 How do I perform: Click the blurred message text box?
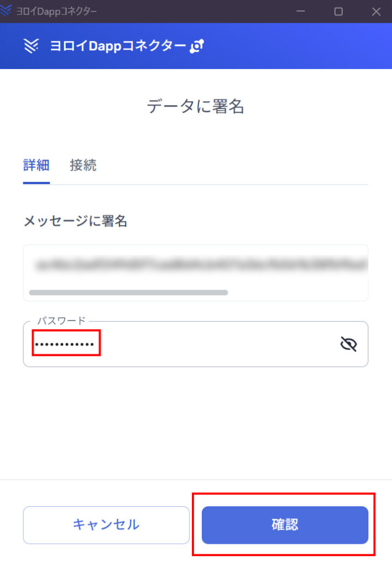196,272
